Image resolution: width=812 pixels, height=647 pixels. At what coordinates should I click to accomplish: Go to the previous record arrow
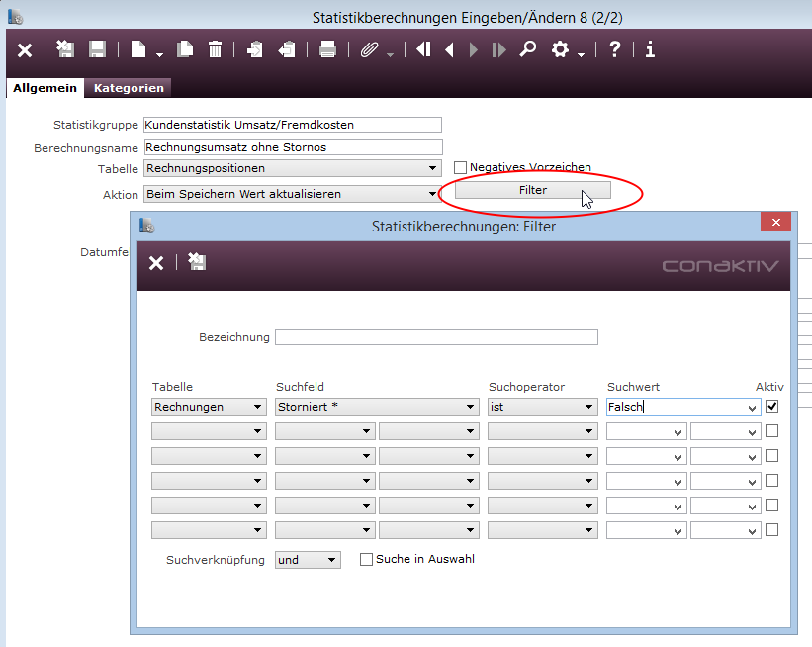[x=449, y=49]
